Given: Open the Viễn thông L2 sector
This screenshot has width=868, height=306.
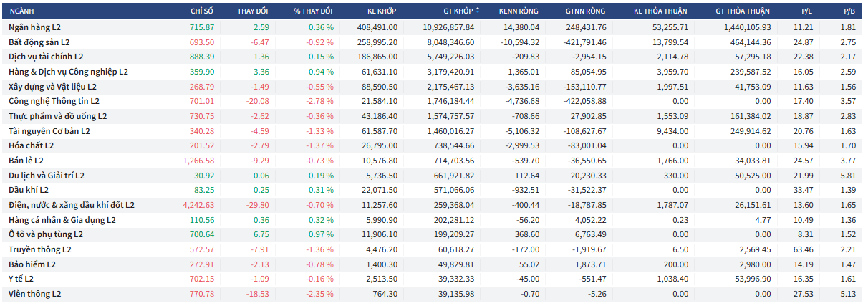Looking at the screenshot, I should 34,294.
